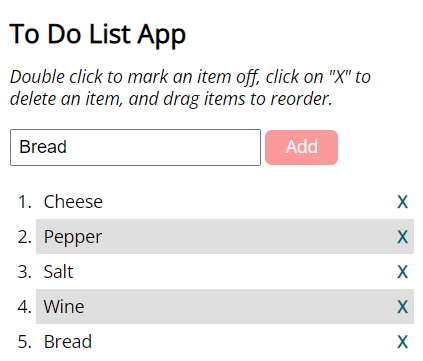Click the italic 'Double click to mark' instruction line

[190, 77]
